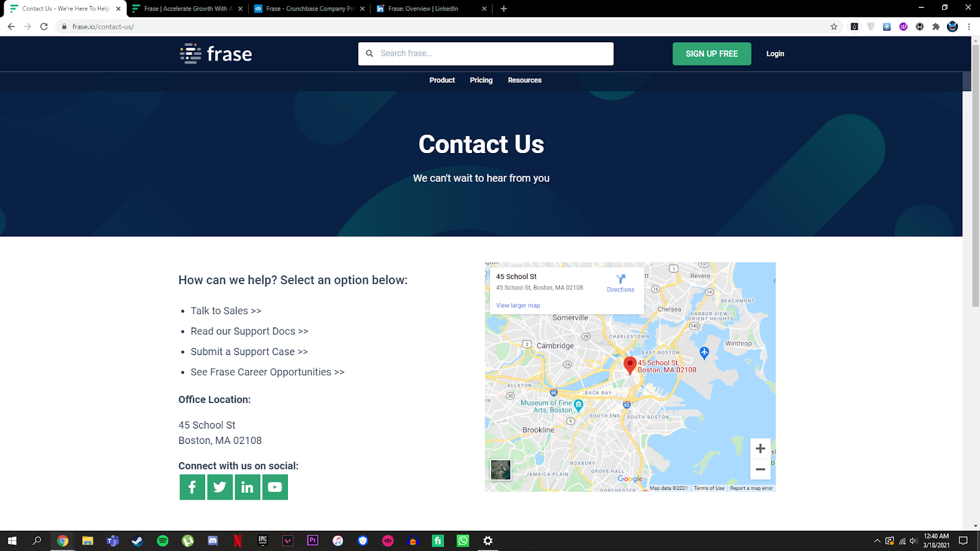Screen dimensions: 980x551
Task: Zoom in on the map with plus
Action: point(760,449)
